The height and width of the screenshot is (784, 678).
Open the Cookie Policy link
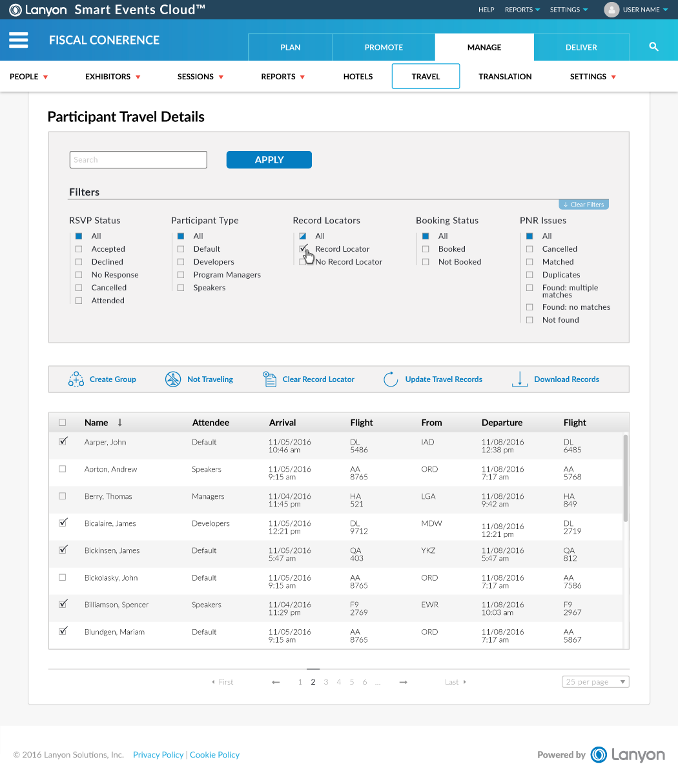[x=214, y=755]
